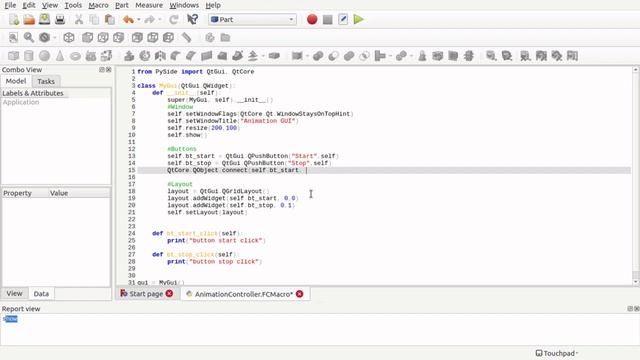Undo the last action
Viewport: 640px width, 360px height.
128,19
